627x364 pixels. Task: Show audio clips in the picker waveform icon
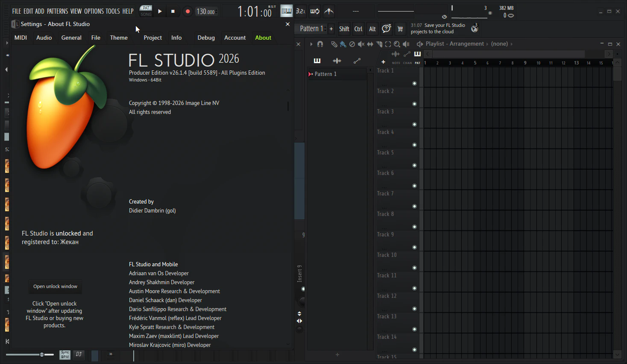(x=337, y=61)
